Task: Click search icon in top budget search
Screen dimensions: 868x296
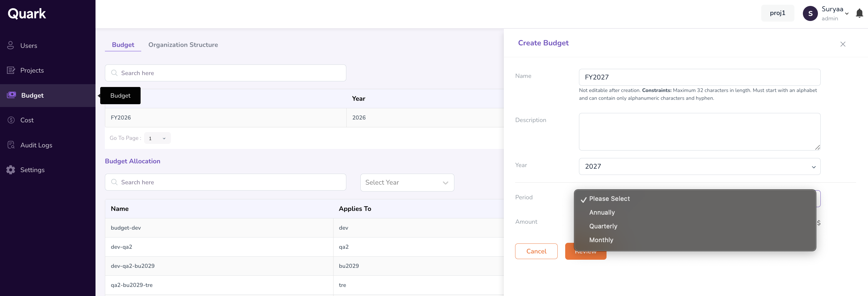Action: tap(114, 73)
